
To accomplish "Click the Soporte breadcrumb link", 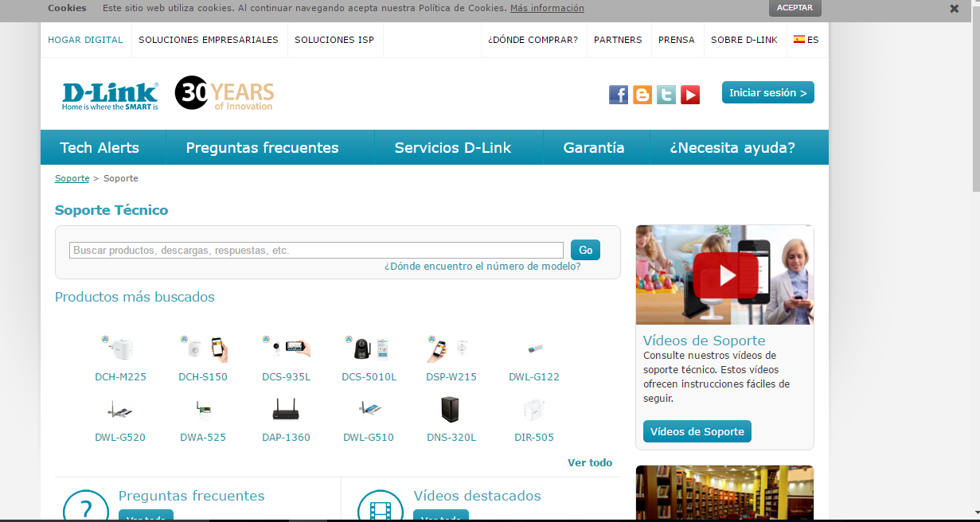I will pos(72,178).
